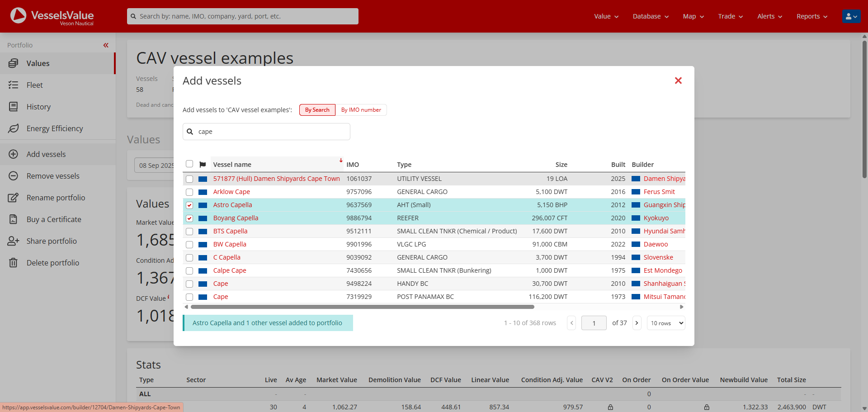Switch to By IMO number tab
868x412 pixels.
(x=361, y=110)
